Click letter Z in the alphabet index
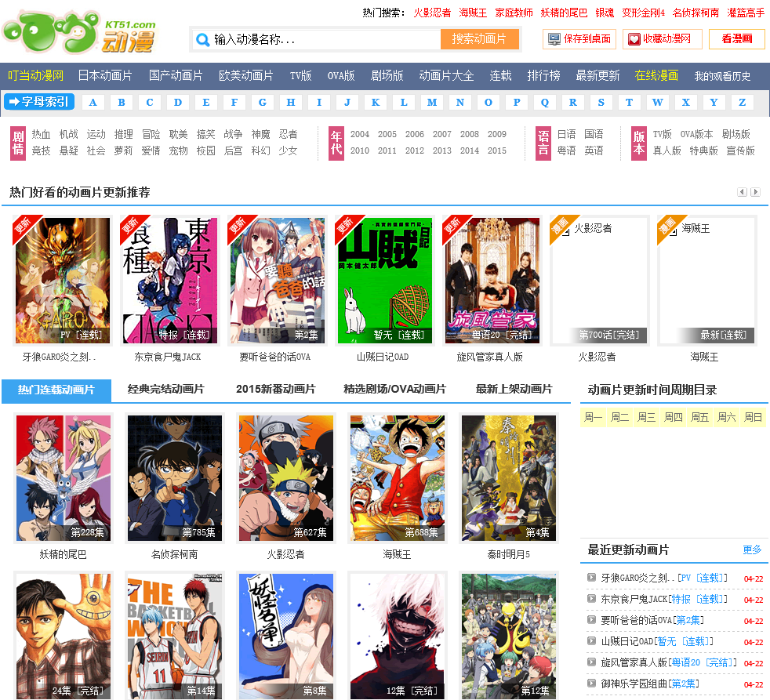Image resolution: width=770 pixels, height=700 pixels. (743, 102)
